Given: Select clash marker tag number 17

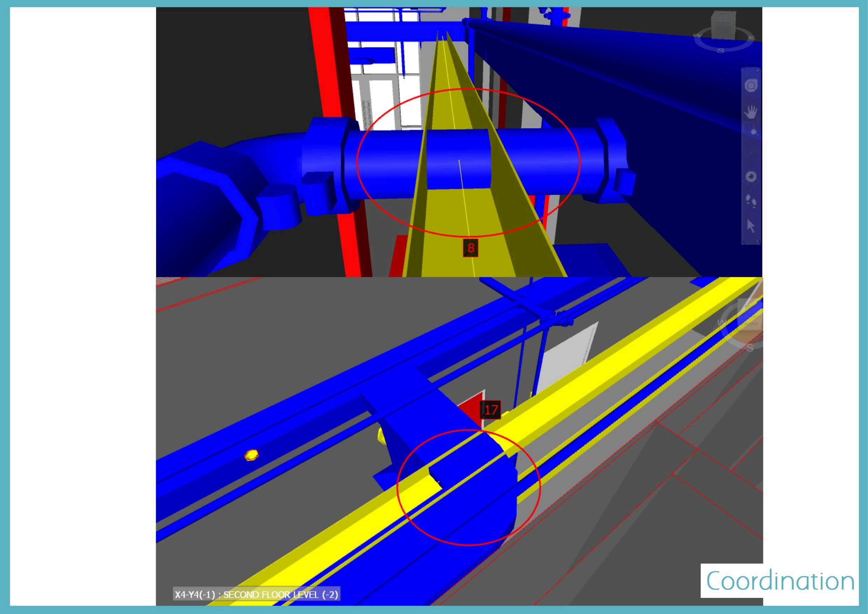Looking at the screenshot, I should [x=491, y=410].
